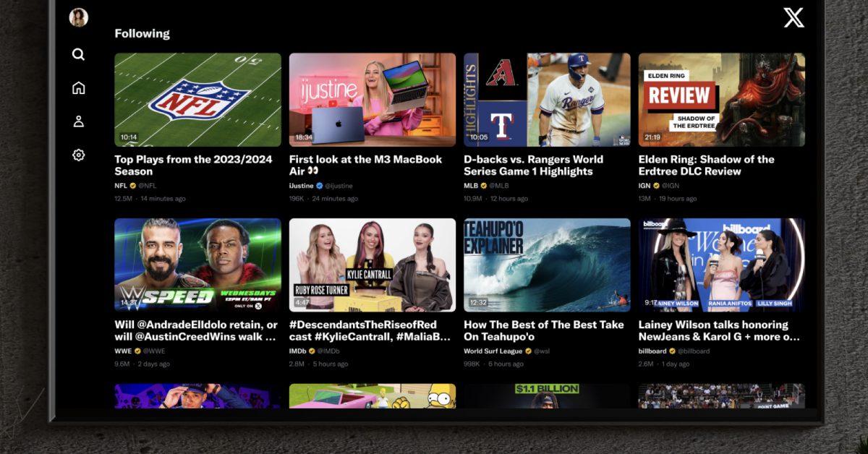
Task: Click "9.6M · 2 days ago" stats text
Action: point(142,364)
